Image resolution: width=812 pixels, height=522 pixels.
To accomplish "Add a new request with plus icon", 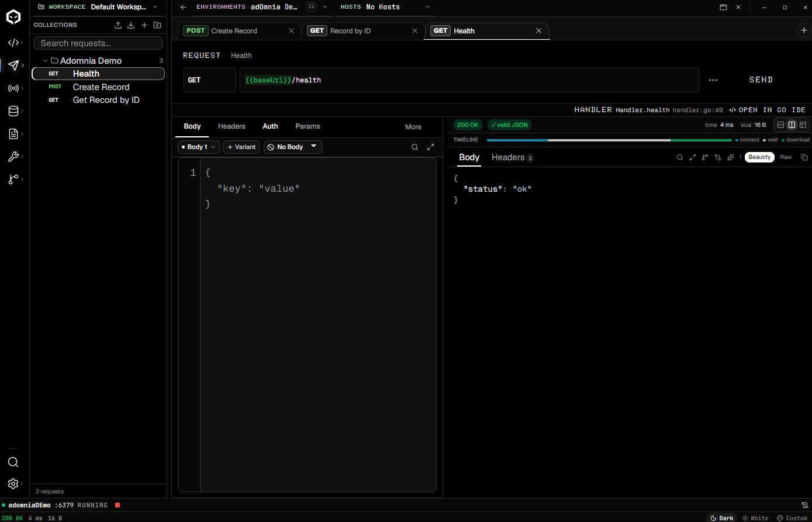I will tap(144, 25).
